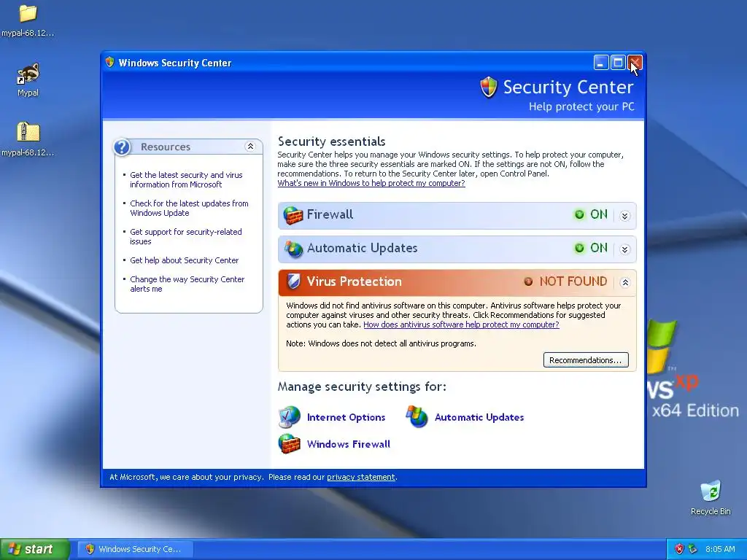This screenshot has width=747, height=560.
Task: Click the 'Automatic Updates' heading in essentials
Action: pyautogui.click(x=362, y=248)
